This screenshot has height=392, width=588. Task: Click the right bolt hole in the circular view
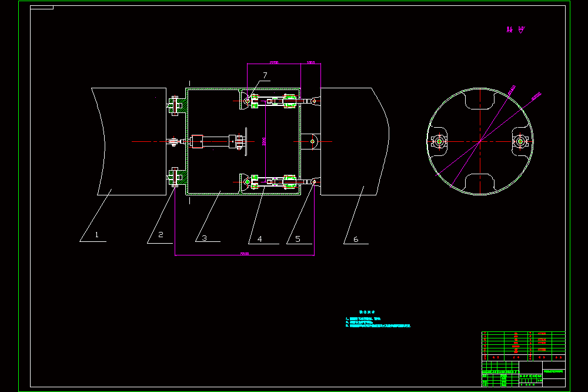click(x=520, y=141)
